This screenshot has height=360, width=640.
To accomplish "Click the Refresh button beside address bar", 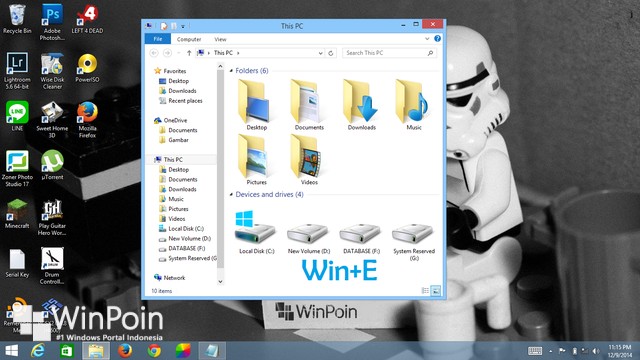I will (x=331, y=53).
